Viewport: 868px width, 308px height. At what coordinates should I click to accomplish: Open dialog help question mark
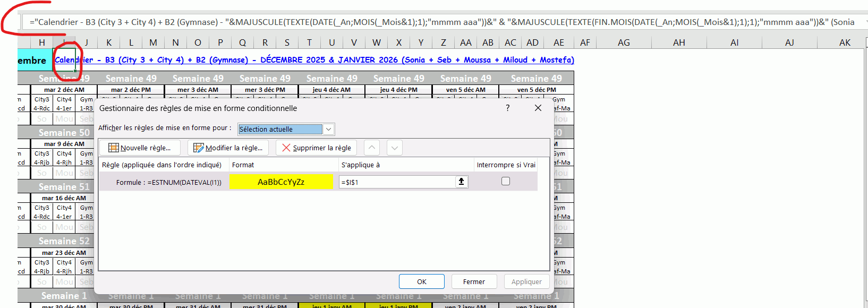pyautogui.click(x=507, y=108)
